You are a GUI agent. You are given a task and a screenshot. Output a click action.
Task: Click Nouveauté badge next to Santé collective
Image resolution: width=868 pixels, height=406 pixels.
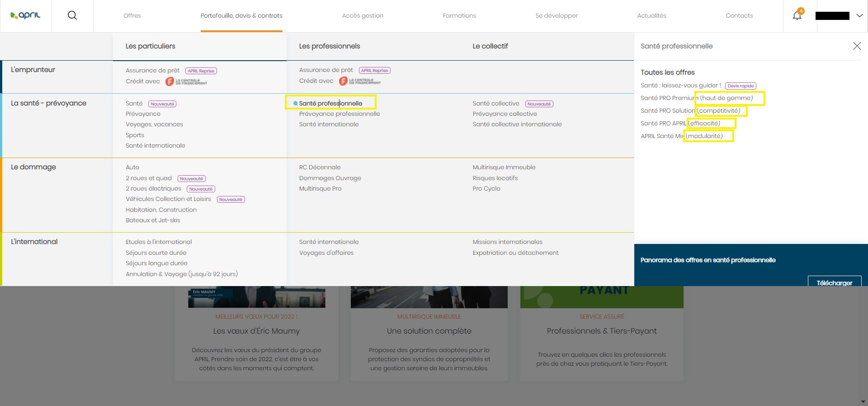pyautogui.click(x=539, y=104)
